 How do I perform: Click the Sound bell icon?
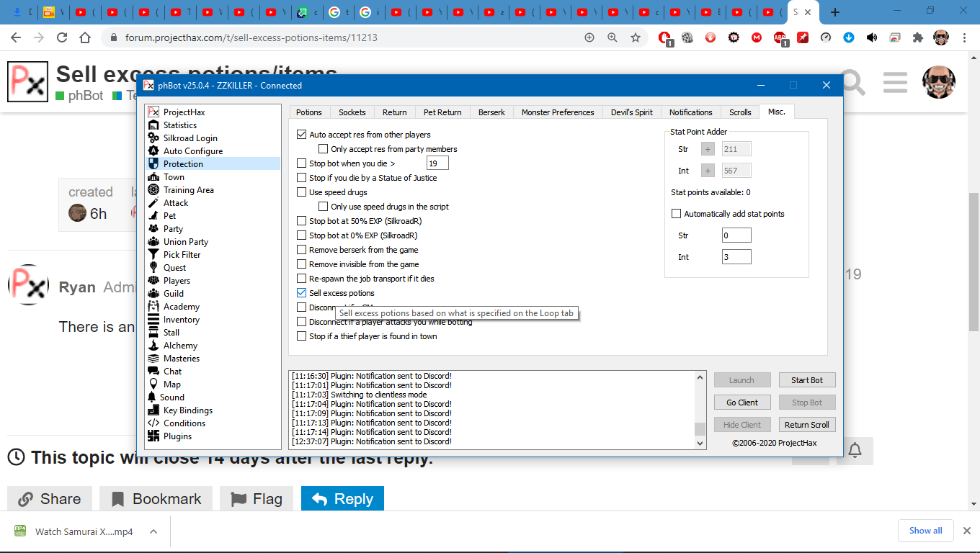click(x=152, y=397)
